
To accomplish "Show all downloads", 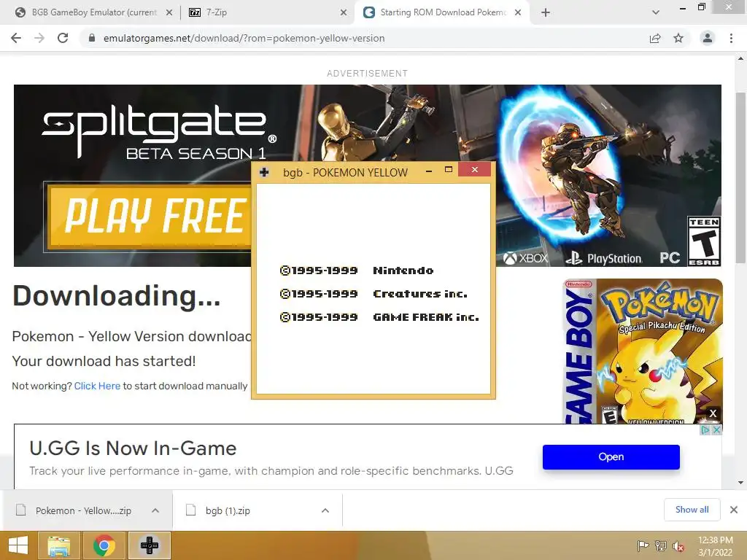I will click(692, 510).
